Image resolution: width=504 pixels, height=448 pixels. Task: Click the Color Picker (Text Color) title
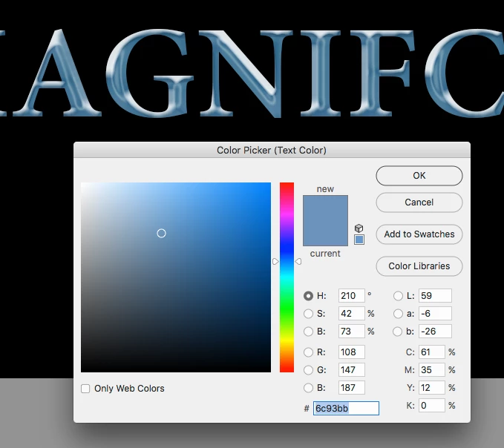coord(272,151)
